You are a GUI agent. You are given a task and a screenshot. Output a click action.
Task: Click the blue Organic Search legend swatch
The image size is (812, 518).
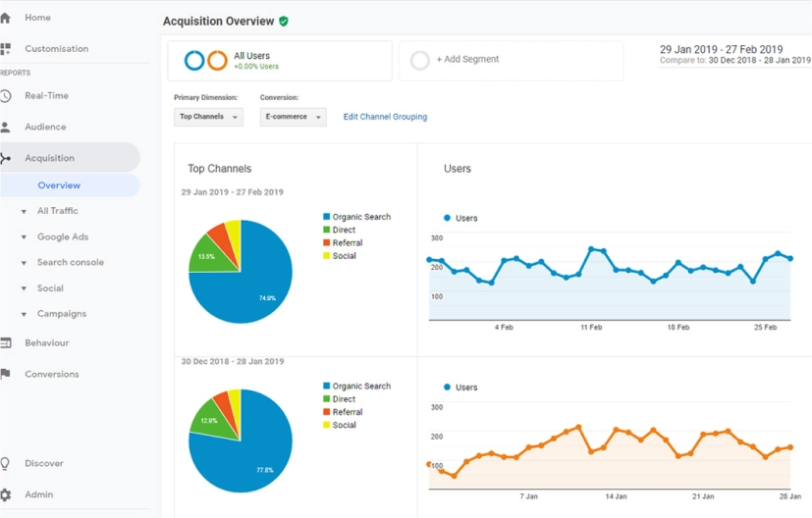pyautogui.click(x=327, y=217)
